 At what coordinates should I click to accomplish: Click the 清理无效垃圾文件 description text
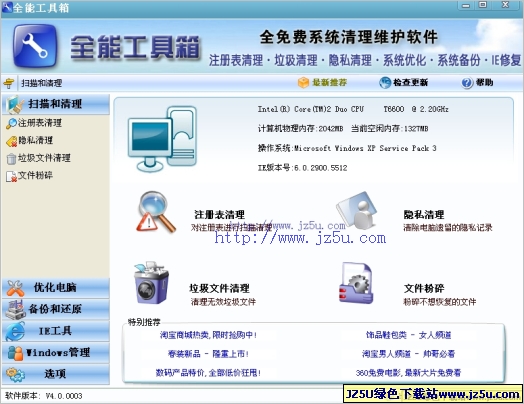pos(223,302)
